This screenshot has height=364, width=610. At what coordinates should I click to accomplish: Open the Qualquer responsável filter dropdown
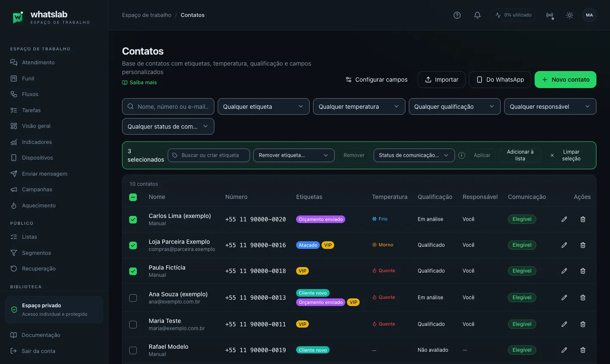tap(550, 107)
